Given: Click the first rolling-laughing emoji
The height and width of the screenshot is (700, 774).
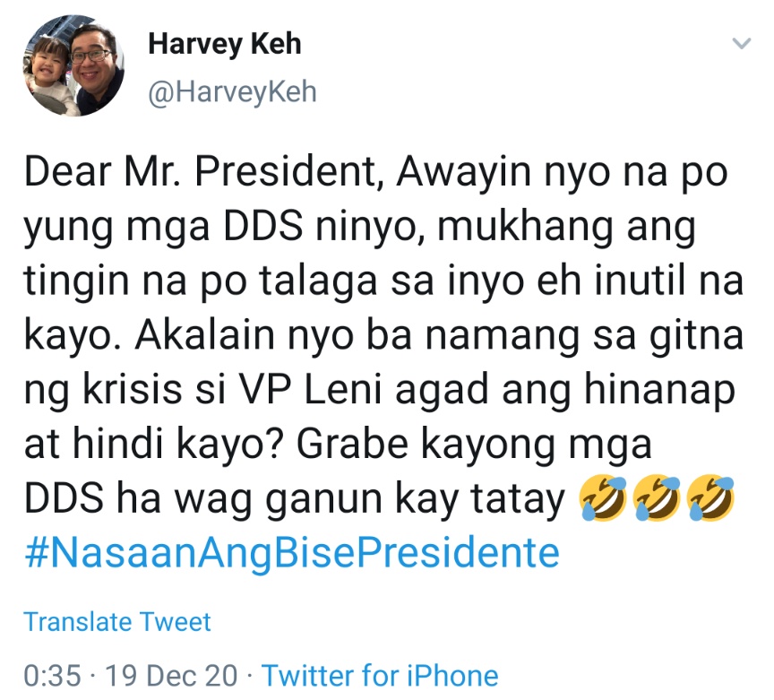Looking at the screenshot, I should pyautogui.click(x=602, y=499).
